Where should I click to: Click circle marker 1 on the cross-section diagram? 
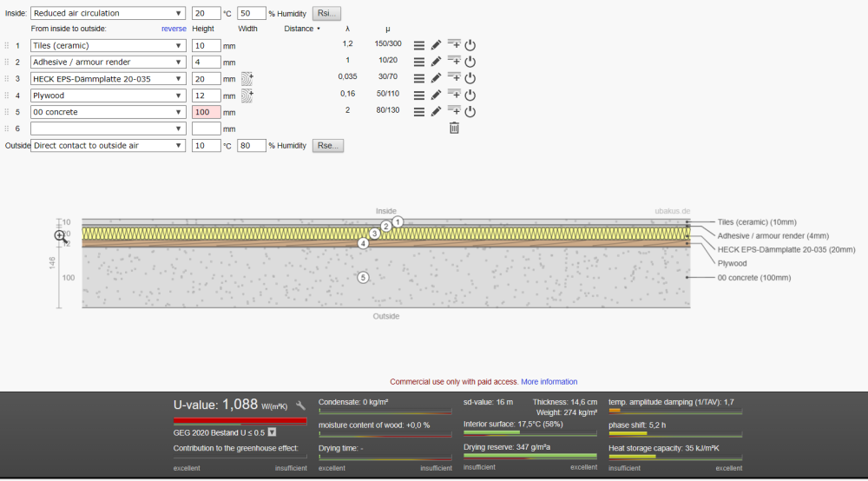[x=398, y=222]
